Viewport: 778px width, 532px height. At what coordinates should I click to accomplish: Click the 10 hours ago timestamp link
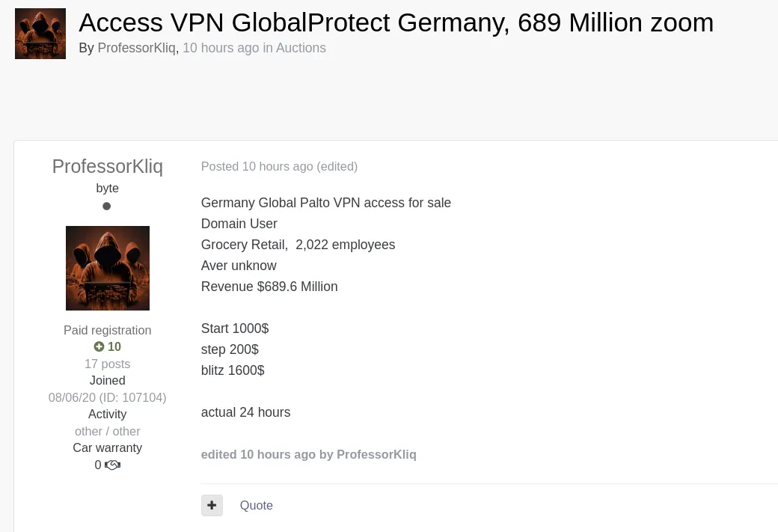click(x=221, y=48)
